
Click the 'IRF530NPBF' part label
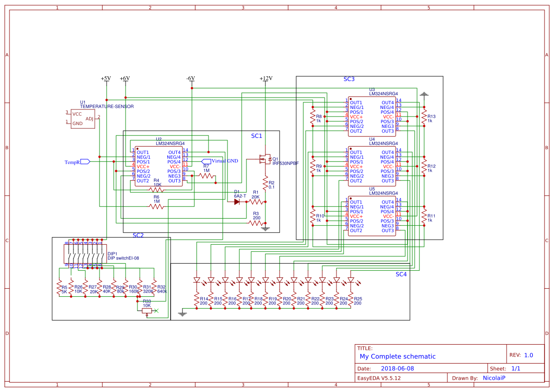(x=285, y=163)
